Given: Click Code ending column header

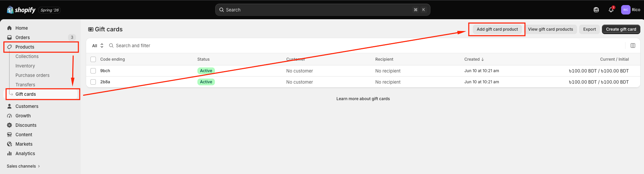Looking at the screenshot, I should 112,59.
